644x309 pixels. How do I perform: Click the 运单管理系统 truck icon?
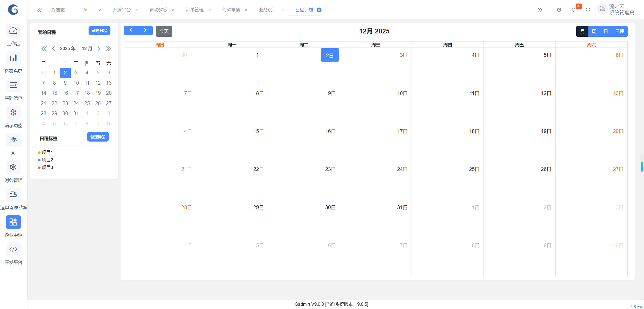(13, 195)
